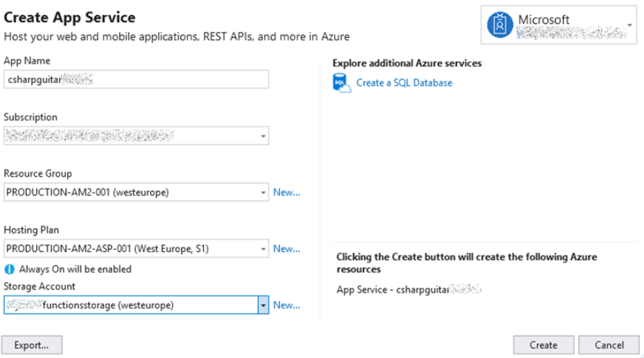Viewport: 644px width, 358px height.
Task: Open the Resource Group dropdown arrow
Action: point(264,193)
